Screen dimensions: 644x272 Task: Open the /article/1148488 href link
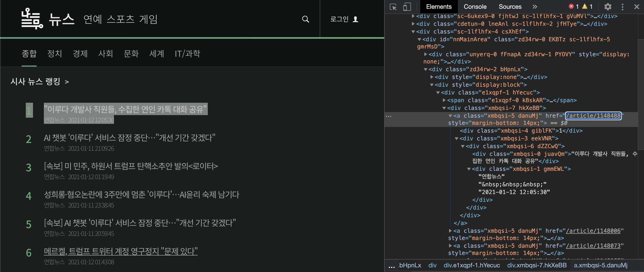coord(593,116)
